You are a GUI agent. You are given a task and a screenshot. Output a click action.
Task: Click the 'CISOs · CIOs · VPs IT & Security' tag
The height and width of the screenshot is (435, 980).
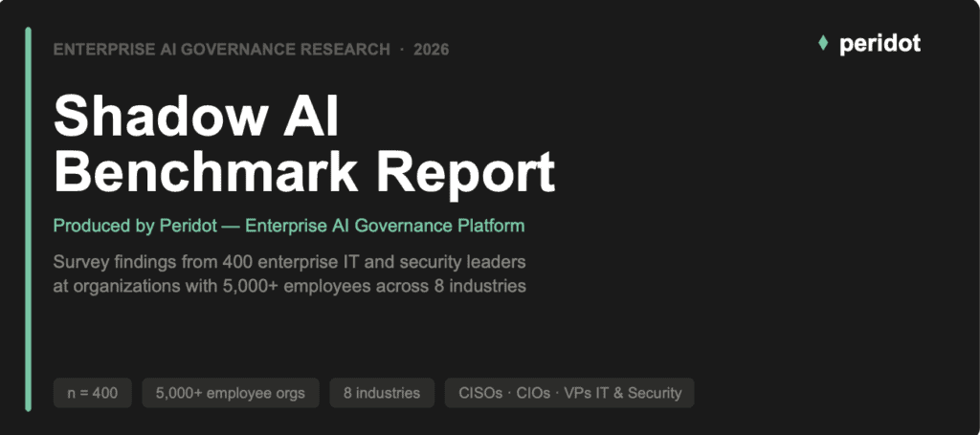coord(569,393)
